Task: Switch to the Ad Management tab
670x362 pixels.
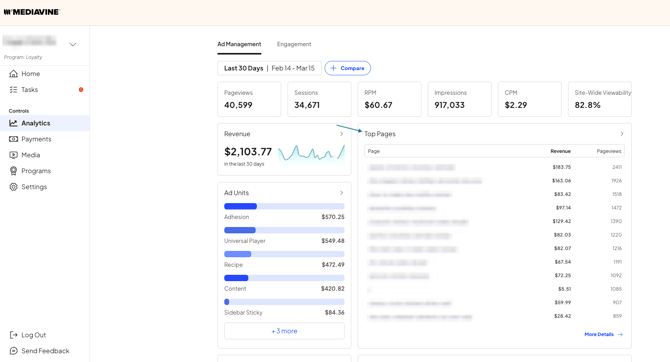Action: tap(239, 44)
